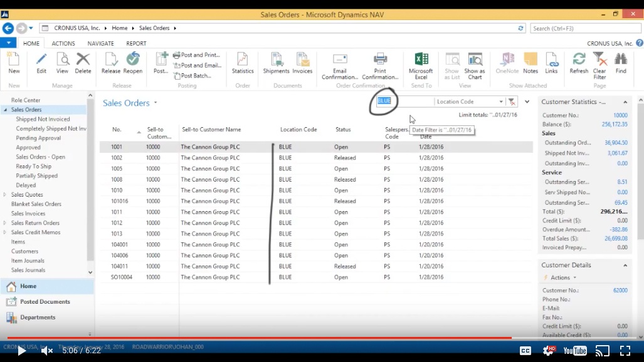Open Invoices documents
This screenshot has width=644, height=362.
(302, 63)
